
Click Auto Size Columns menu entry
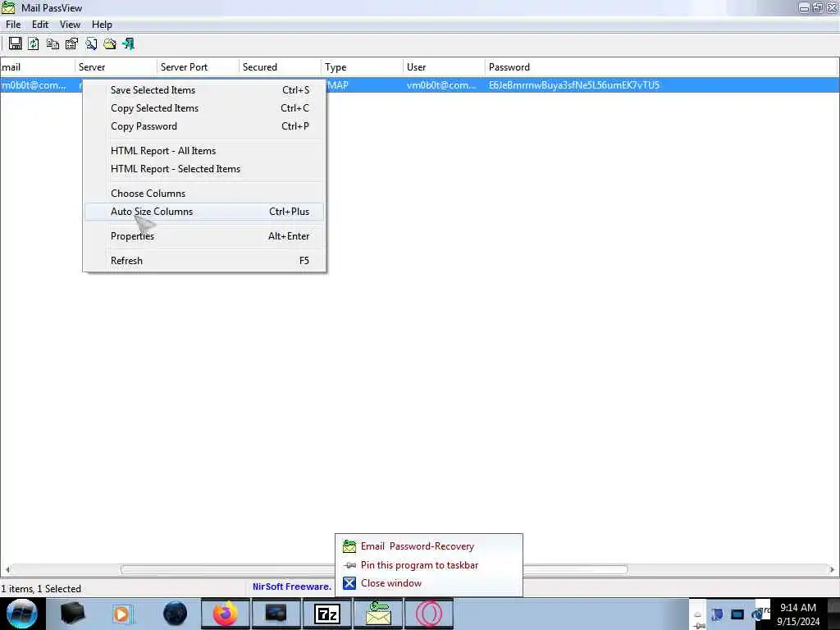(x=204, y=212)
